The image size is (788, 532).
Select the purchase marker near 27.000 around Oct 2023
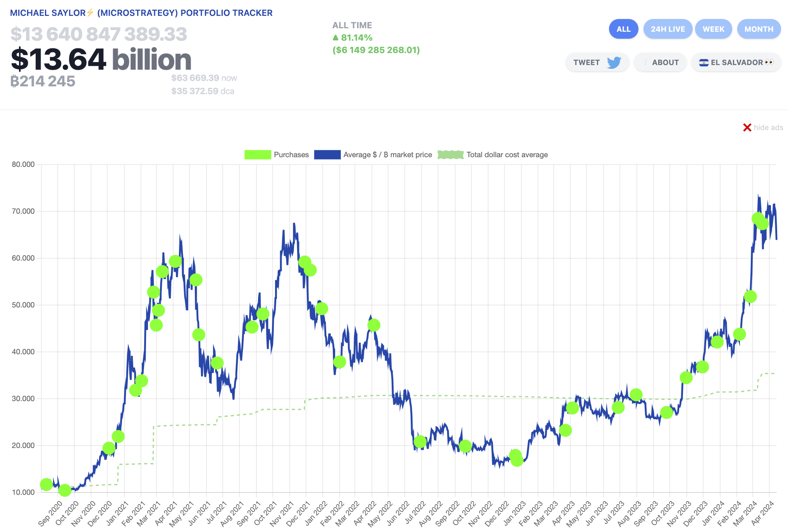click(667, 412)
